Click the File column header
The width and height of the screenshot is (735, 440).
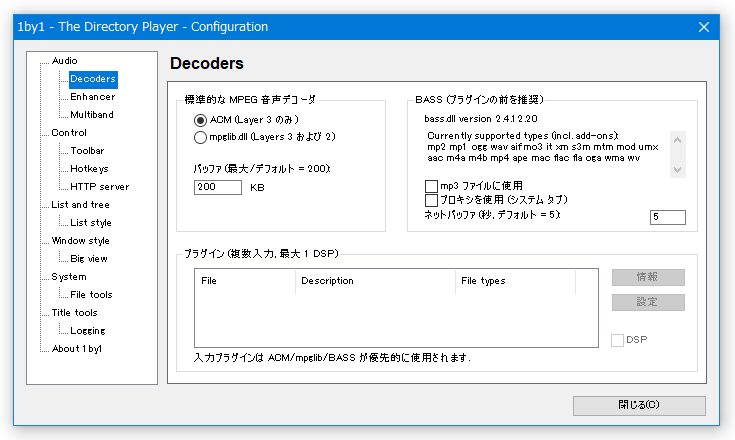click(245, 281)
